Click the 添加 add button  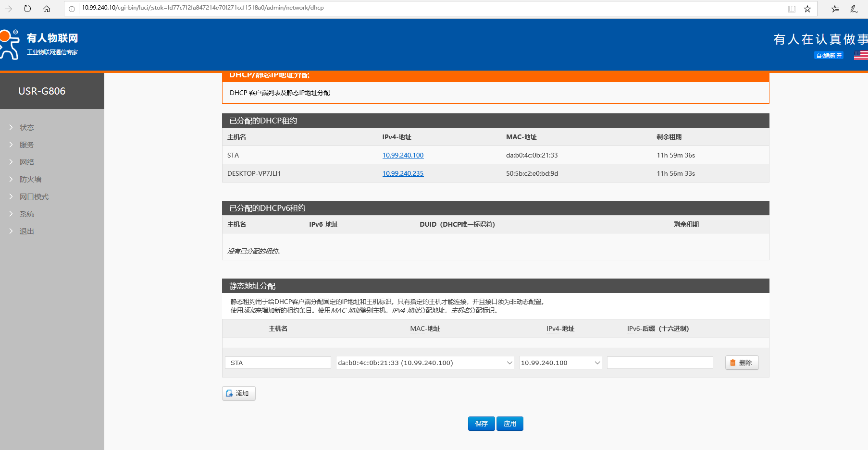click(238, 394)
